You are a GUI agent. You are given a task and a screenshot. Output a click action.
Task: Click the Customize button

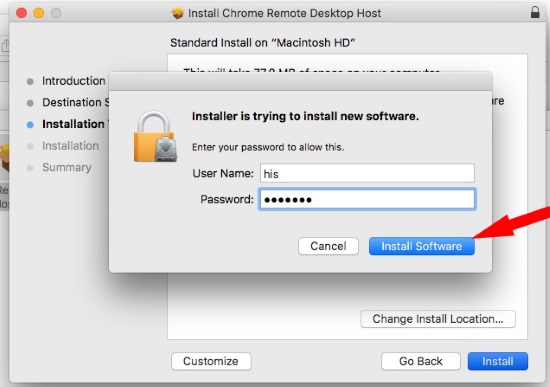click(211, 361)
